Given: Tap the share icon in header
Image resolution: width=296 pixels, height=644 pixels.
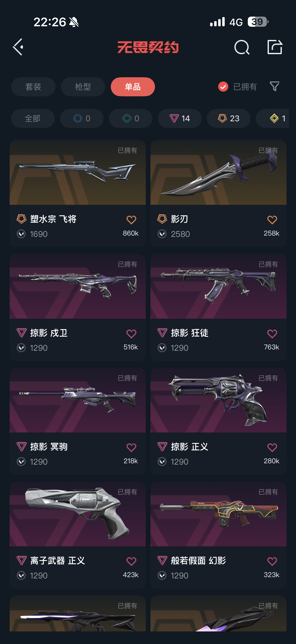Looking at the screenshot, I should click(274, 47).
